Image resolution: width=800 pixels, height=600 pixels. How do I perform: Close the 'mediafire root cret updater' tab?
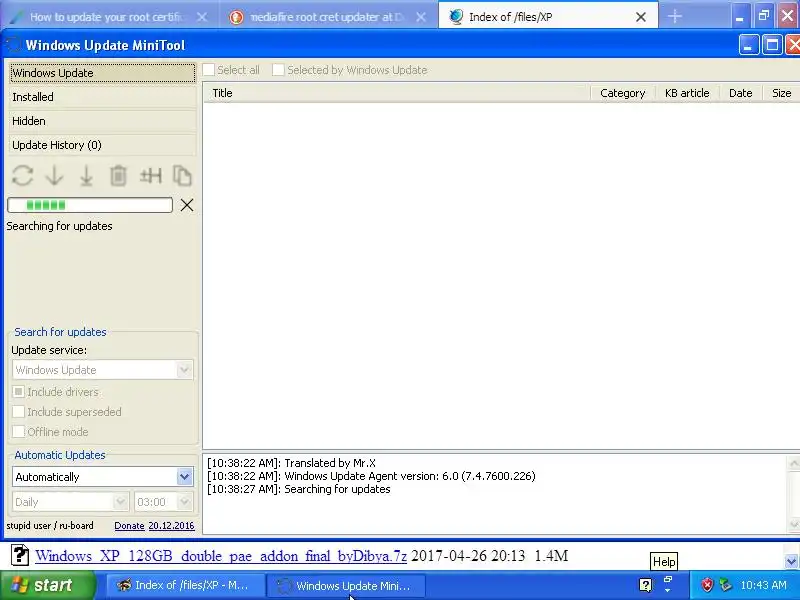421,17
